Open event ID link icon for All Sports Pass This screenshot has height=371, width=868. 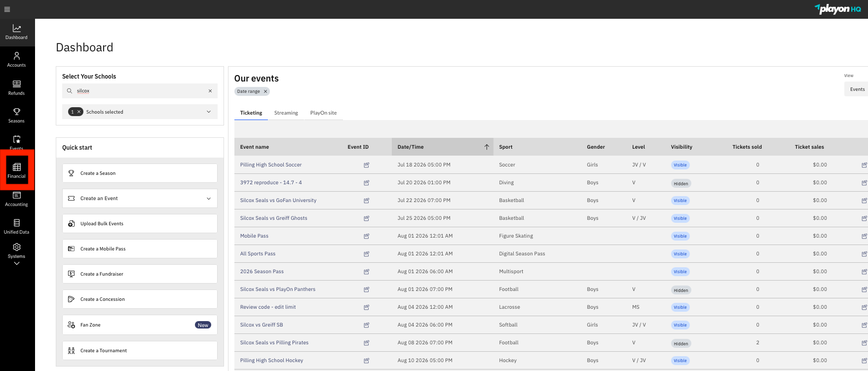tap(367, 254)
